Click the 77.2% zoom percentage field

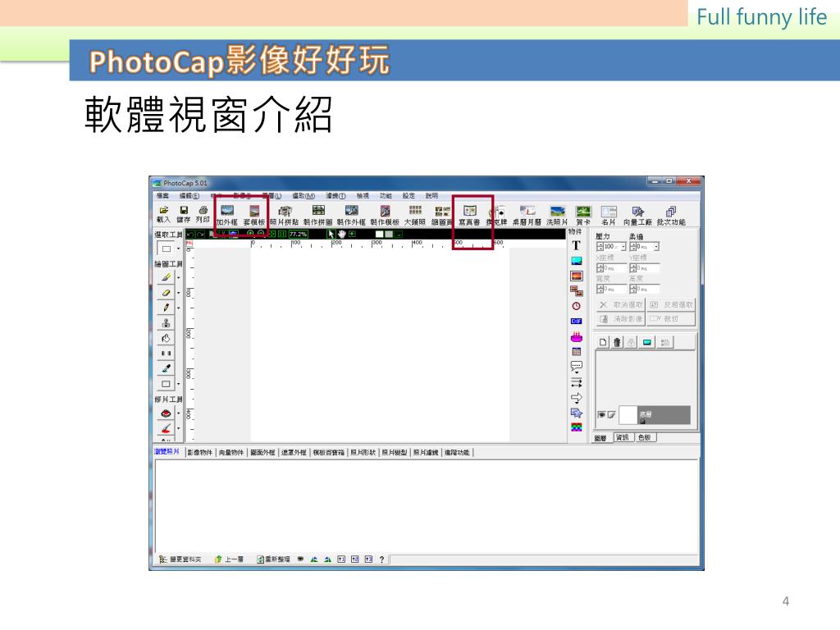299,234
